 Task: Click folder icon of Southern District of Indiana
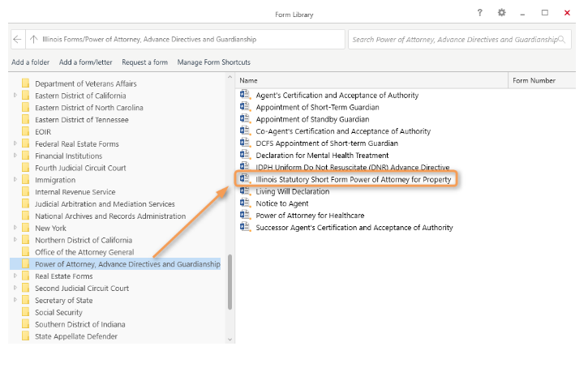point(25,324)
